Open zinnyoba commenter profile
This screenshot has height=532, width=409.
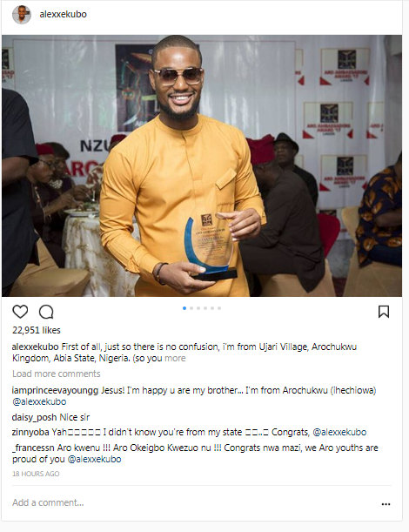click(x=30, y=432)
